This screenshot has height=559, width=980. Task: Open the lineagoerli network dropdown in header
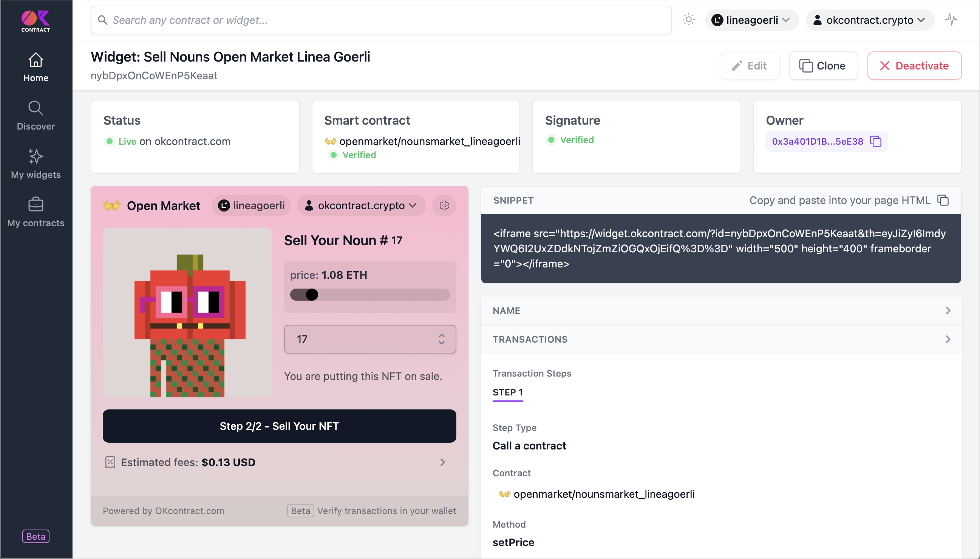click(751, 20)
